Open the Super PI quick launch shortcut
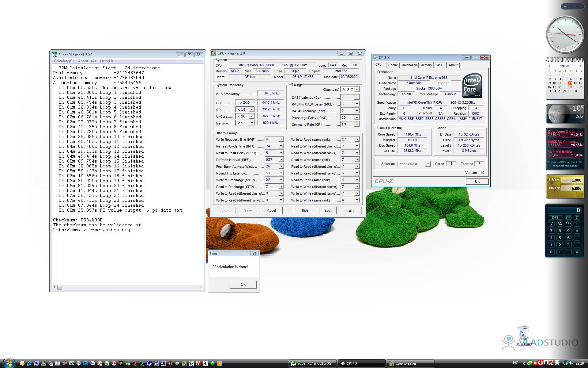588x368 pixels. tap(191, 363)
